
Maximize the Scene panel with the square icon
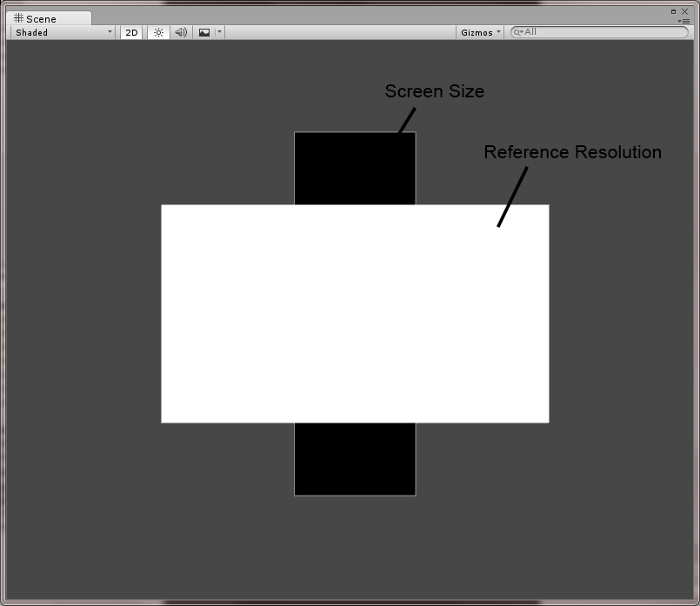click(x=673, y=10)
